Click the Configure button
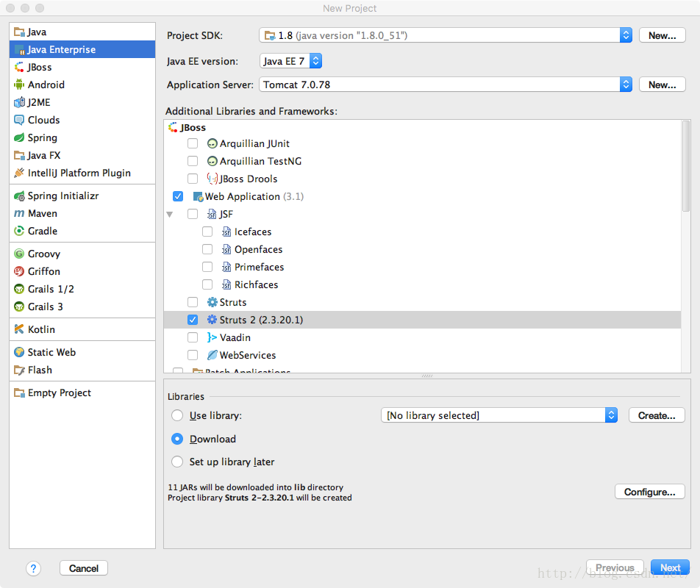 [x=649, y=492]
